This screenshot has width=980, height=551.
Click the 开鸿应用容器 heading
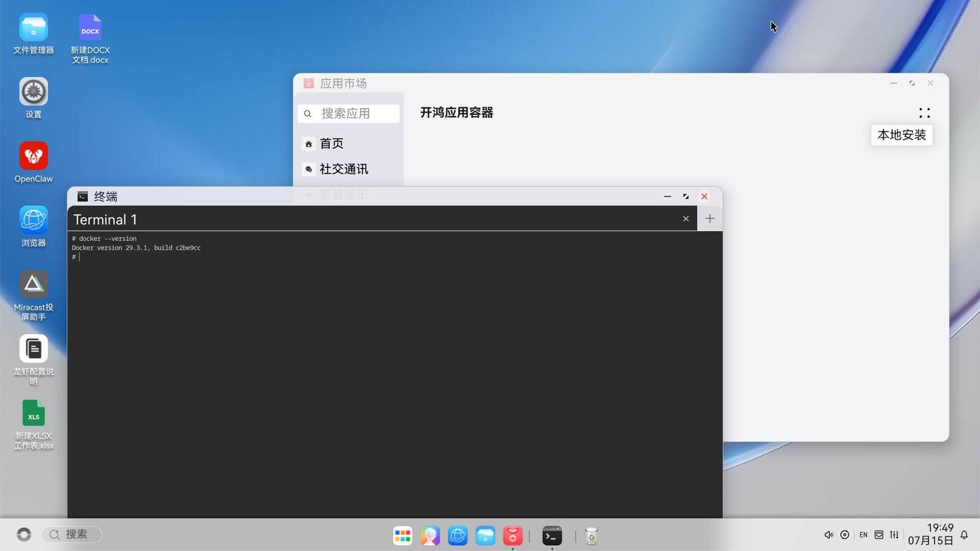457,113
